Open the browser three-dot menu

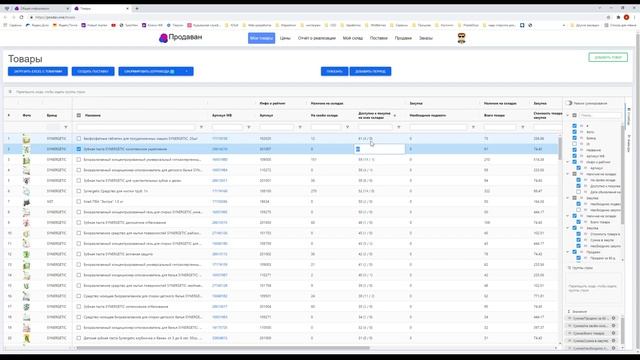(635, 17)
